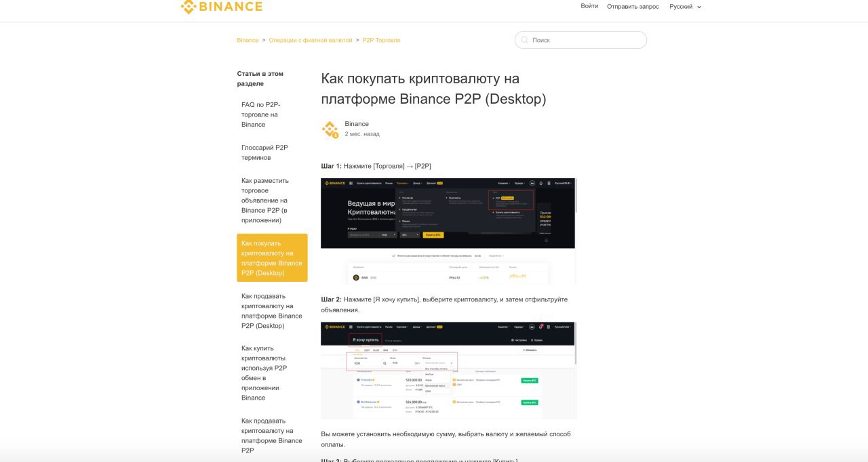Viewport: 868px width, 462px height.
Task: Click the search magnifier icon
Action: [524, 40]
